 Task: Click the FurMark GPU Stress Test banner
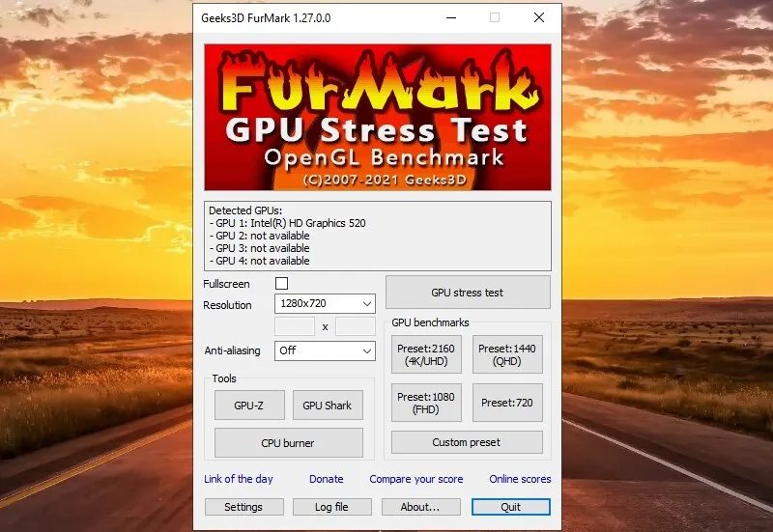[x=378, y=117]
